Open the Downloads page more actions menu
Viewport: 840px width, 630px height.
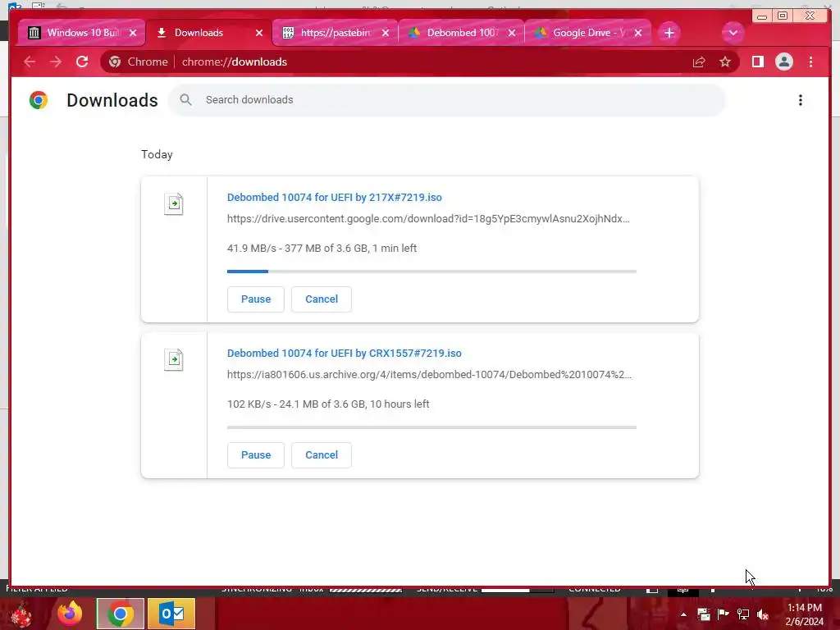(801, 100)
